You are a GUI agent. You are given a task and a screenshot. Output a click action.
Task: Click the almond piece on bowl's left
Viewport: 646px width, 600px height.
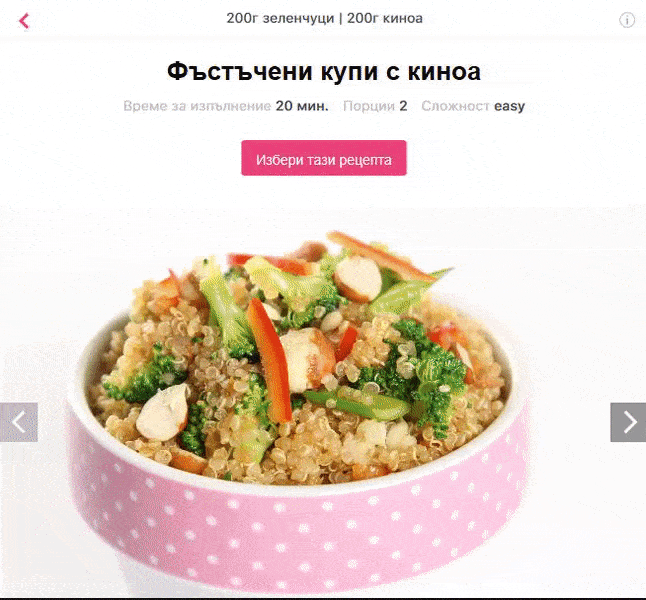(x=163, y=412)
